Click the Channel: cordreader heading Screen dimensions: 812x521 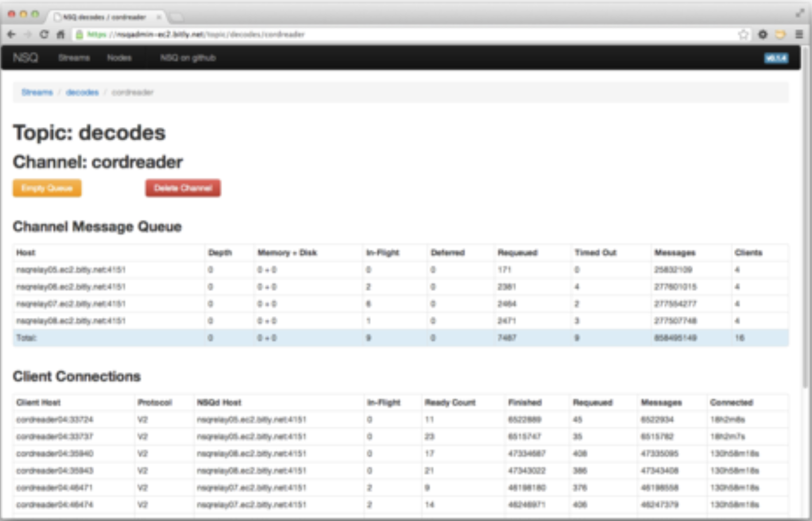click(98, 162)
